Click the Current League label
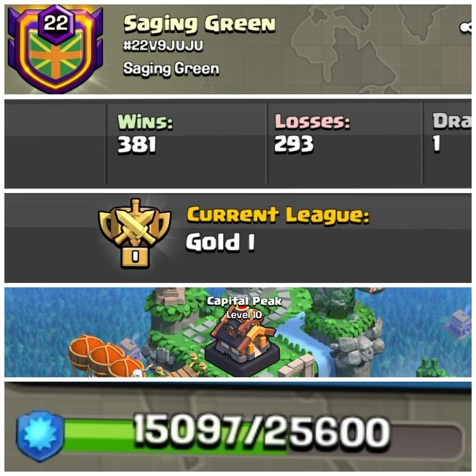The height and width of the screenshot is (476, 476). pos(278,215)
